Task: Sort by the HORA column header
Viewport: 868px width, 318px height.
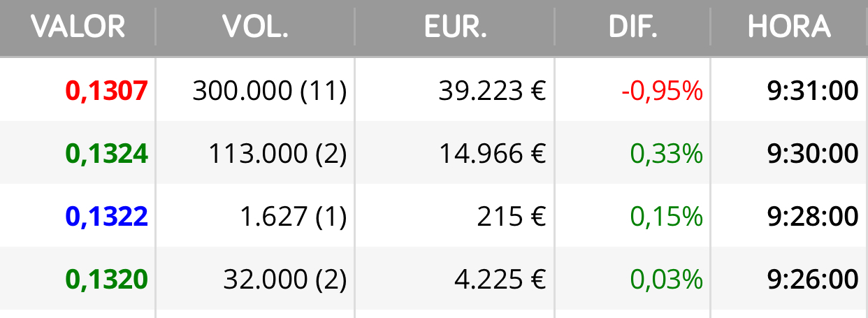Action: coord(789,27)
